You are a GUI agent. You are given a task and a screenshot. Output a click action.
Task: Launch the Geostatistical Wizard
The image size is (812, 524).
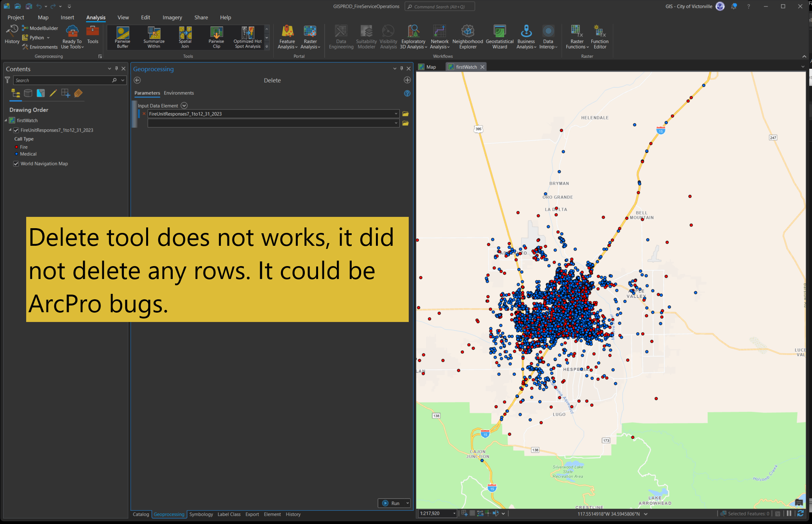tap(499, 37)
